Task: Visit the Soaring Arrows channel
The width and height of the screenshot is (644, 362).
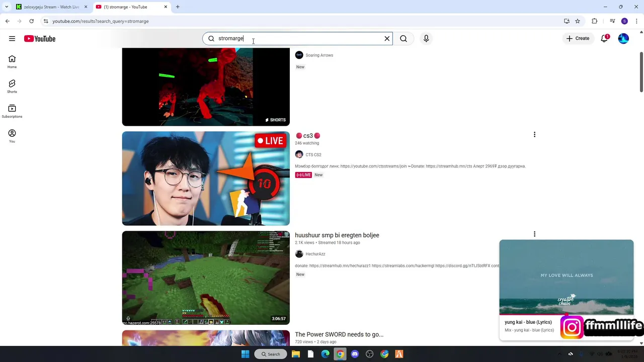Action: click(319, 55)
